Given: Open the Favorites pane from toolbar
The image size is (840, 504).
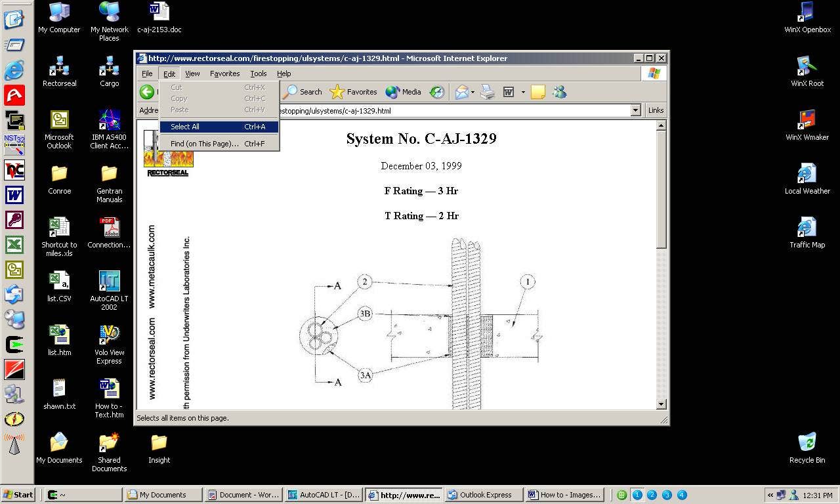Looking at the screenshot, I should 354,92.
